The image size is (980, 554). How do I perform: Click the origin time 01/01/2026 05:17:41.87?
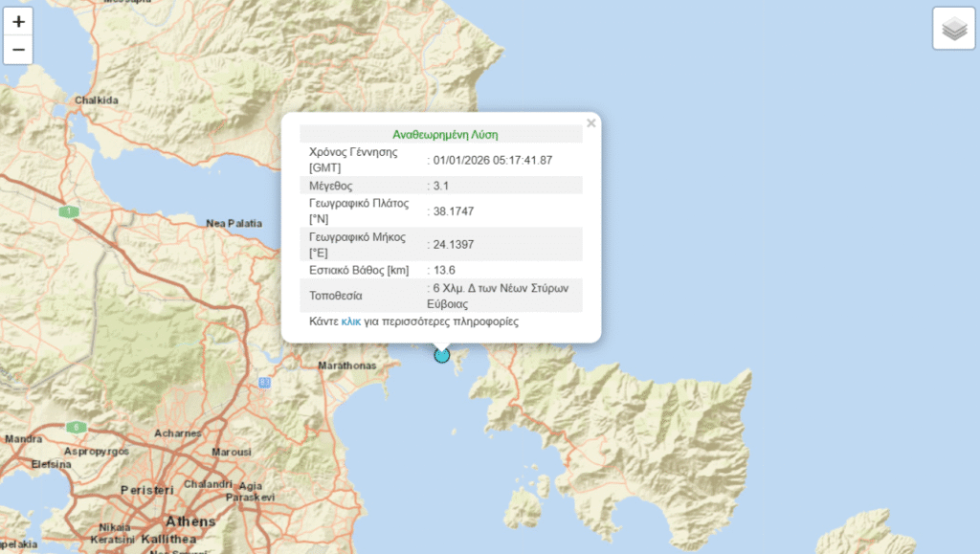(x=493, y=160)
